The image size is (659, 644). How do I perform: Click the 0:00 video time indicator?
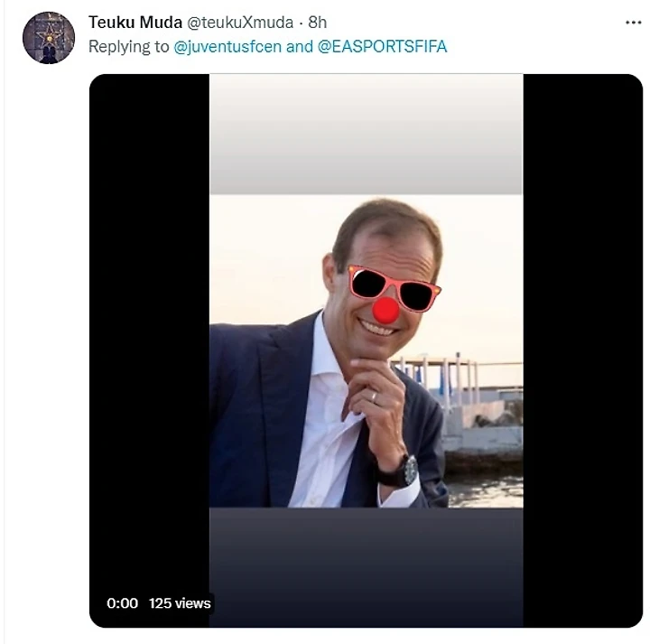coord(122,603)
